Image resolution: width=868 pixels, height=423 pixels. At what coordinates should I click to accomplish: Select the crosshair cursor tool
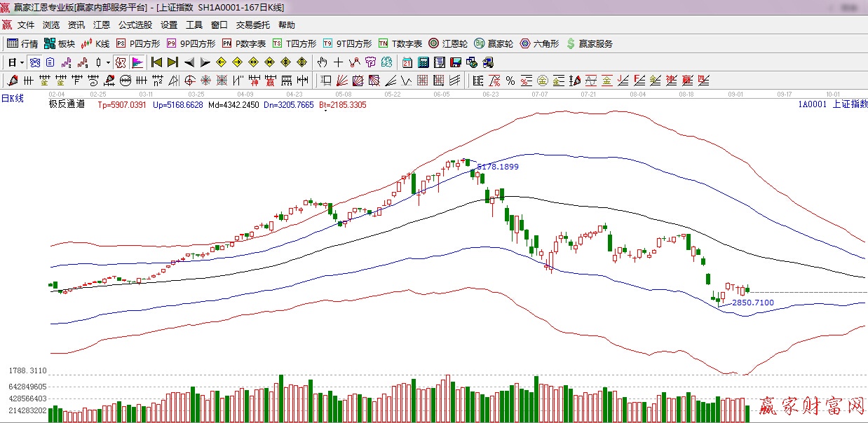point(339,62)
